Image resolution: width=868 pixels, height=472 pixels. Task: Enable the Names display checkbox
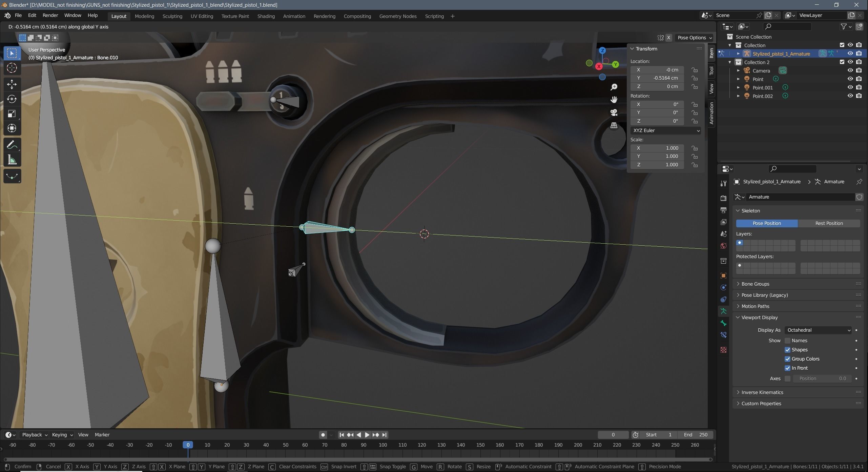(x=787, y=341)
